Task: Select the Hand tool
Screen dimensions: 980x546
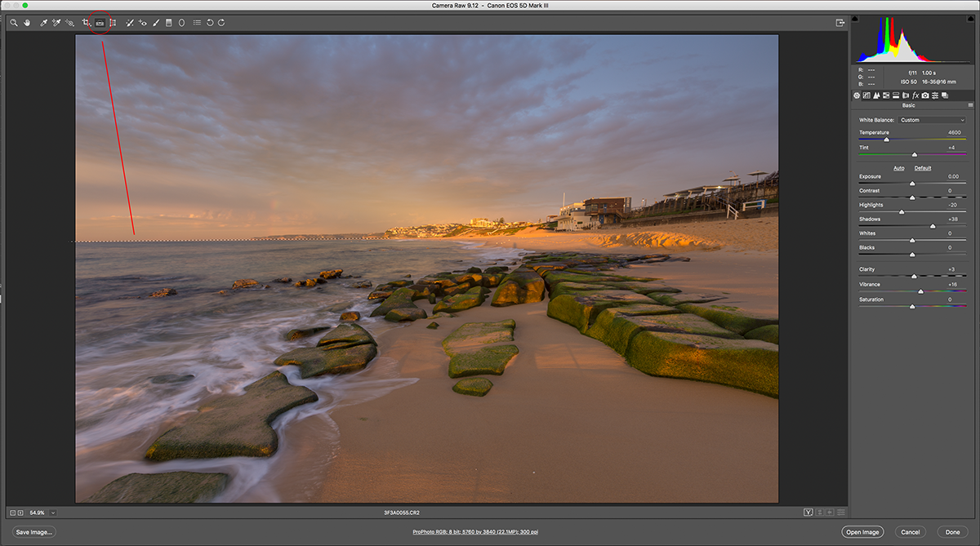Action: click(x=27, y=23)
